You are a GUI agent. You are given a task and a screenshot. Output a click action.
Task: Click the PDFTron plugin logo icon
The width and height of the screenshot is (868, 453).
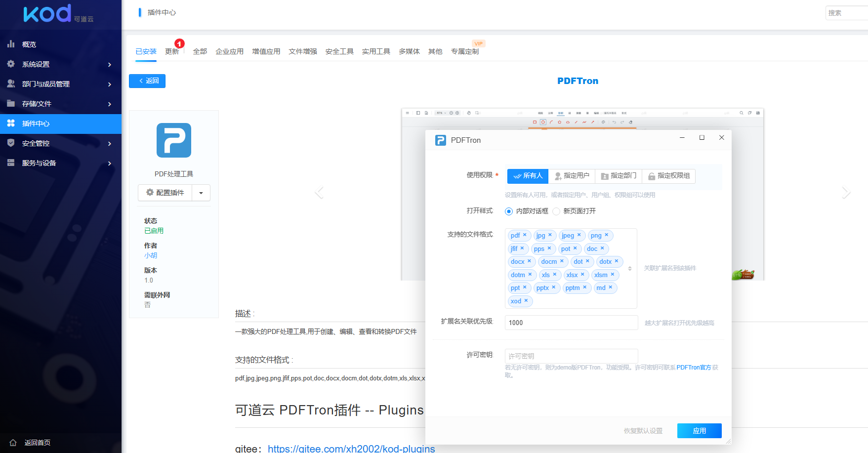point(173,140)
